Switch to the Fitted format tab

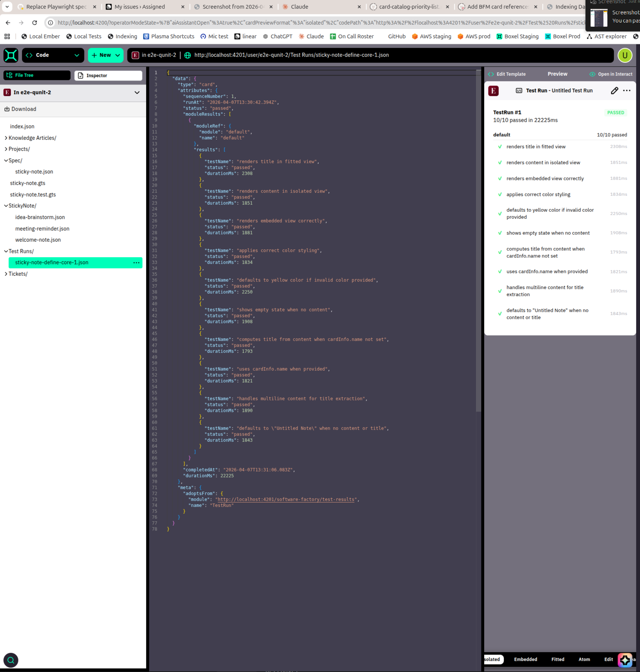point(558,659)
